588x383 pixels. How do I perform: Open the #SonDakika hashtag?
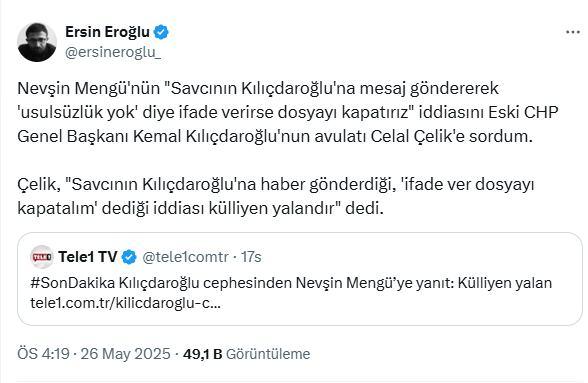73,283
